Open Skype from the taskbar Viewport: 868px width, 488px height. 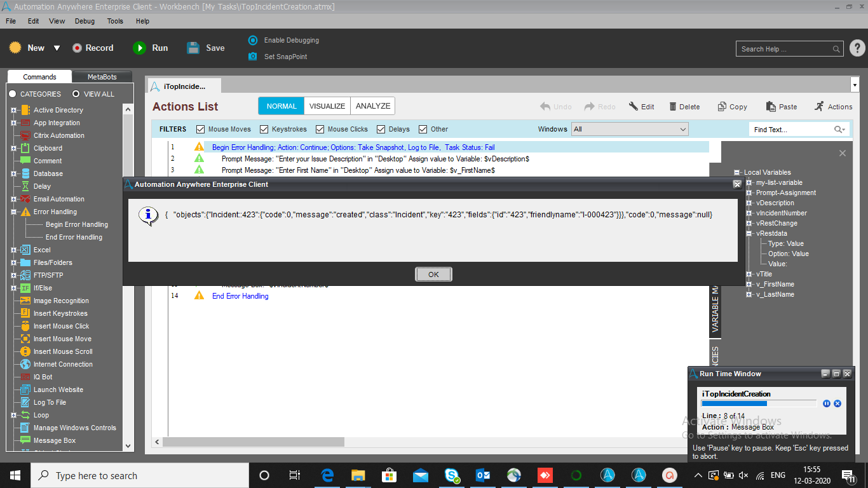452,475
